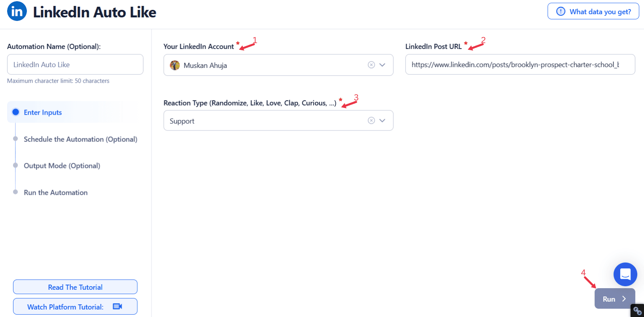This screenshot has height=317, width=644.
Task: Click the LinkedIn logo icon
Action: click(x=17, y=11)
